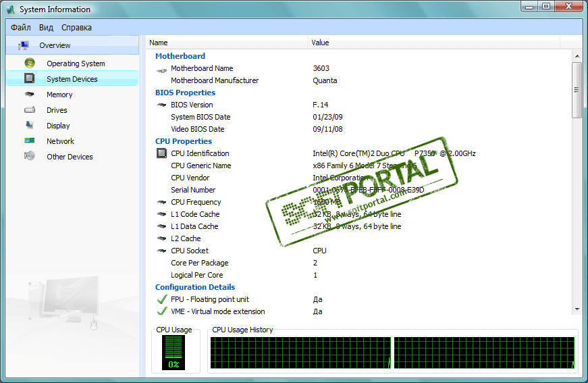Click the Display monitor icon
Image resolution: width=588 pixels, height=383 pixels.
coord(30,125)
